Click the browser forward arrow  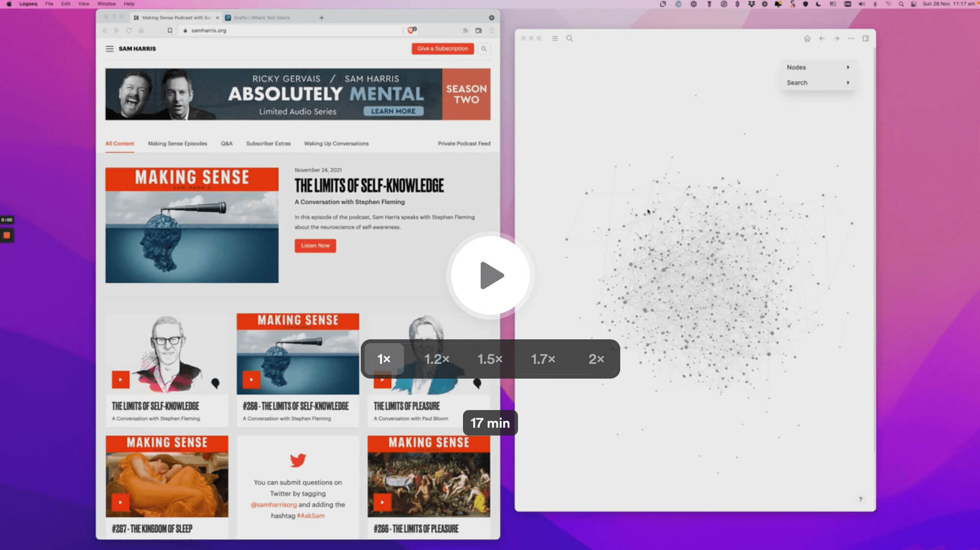coord(116,30)
